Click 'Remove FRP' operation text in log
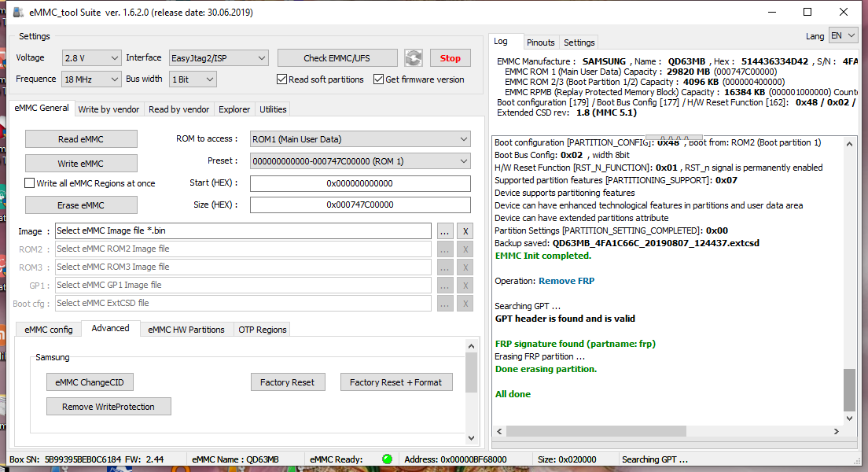Screen dimensions: 868x472 point(566,281)
